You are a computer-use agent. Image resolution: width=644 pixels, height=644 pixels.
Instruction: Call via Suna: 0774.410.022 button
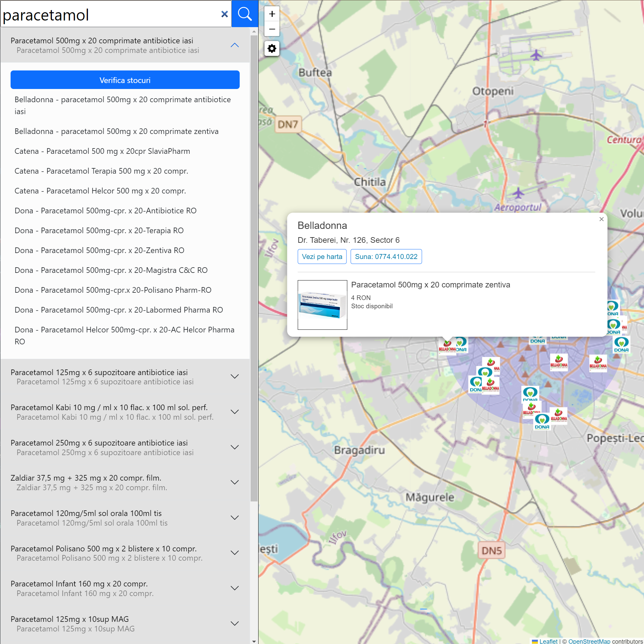click(386, 256)
